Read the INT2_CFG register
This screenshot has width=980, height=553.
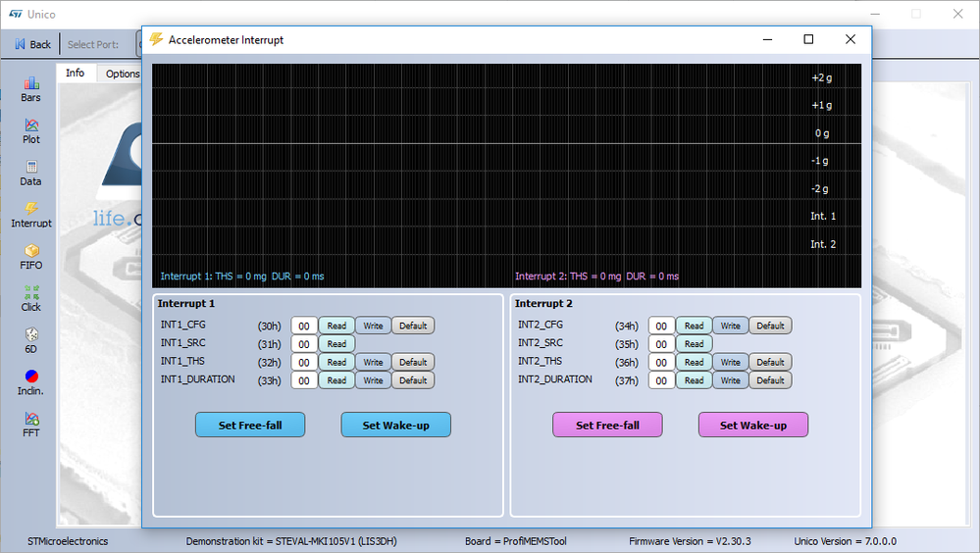tap(694, 326)
